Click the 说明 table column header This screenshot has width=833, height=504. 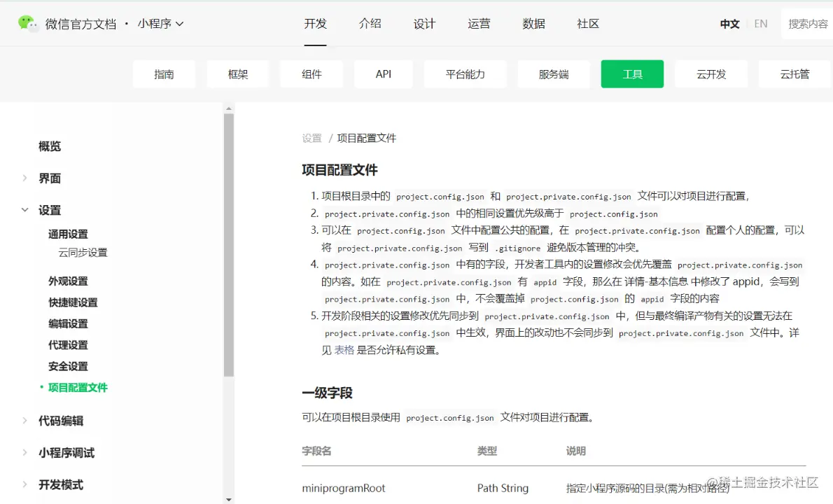pyautogui.click(x=576, y=451)
